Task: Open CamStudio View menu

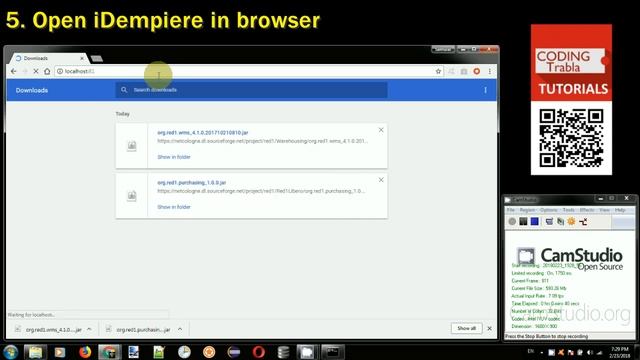Action: point(604,210)
